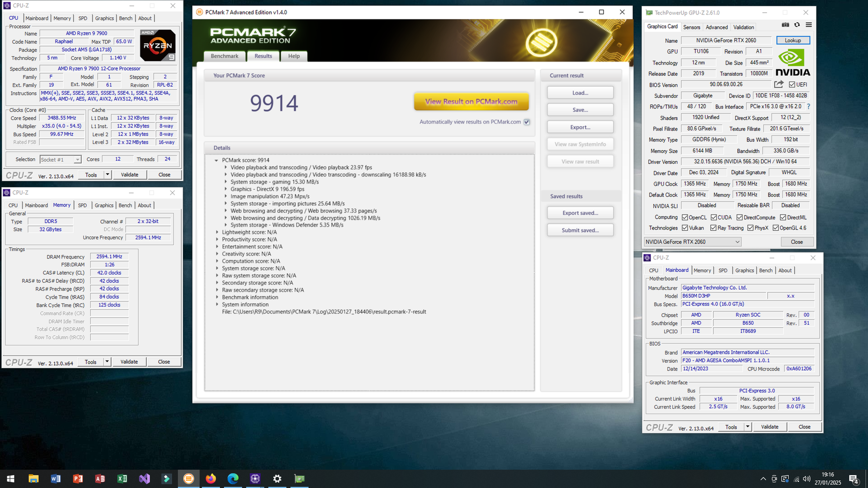Open Firefox from the taskbar
Image resolution: width=868 pixels, height=488 pixels.
211,479
